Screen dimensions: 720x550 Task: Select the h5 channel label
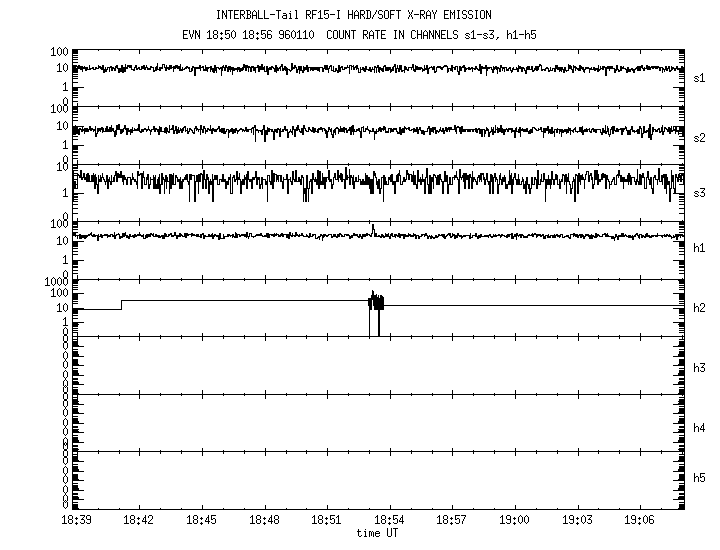[x=699, y=479]
